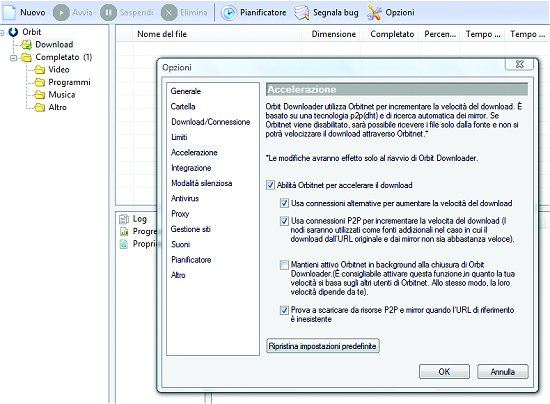This screenshot has height=404, width=550.
Task: Collapse the Completato tree node
Action: coord(13,58)
